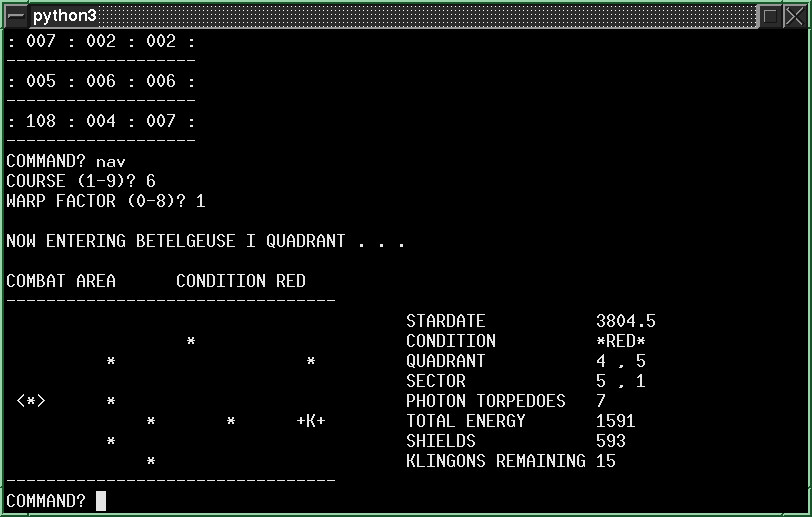
Task: Close the python3 terminal window
Action: pos(793,16)
